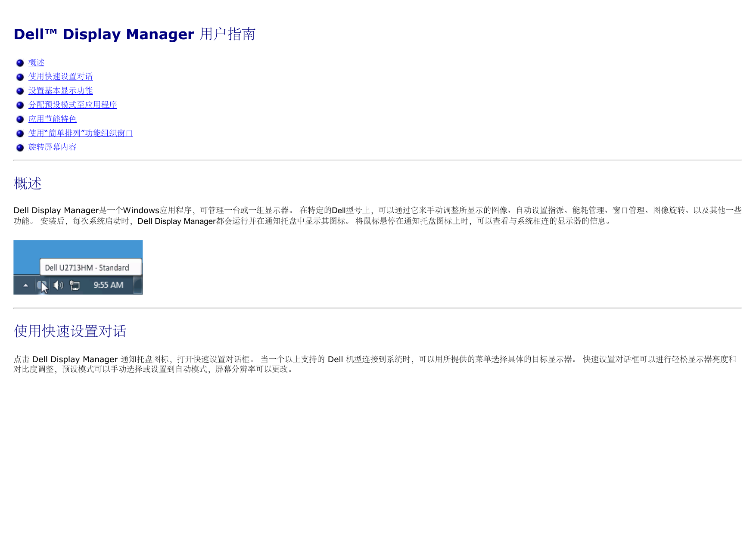Open the 旋转屏幕内容 link
The image size is (756, 534).
(53, 147)
